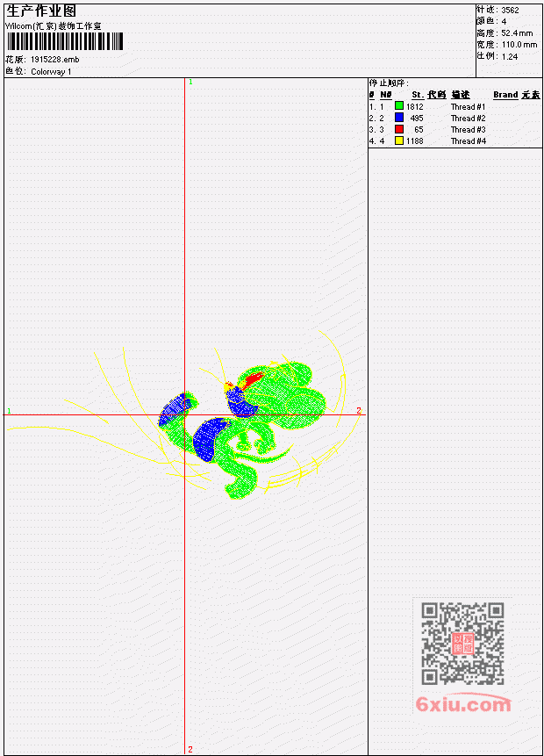Click stitch count 1188 in thread table

click(x=414, y=141)
